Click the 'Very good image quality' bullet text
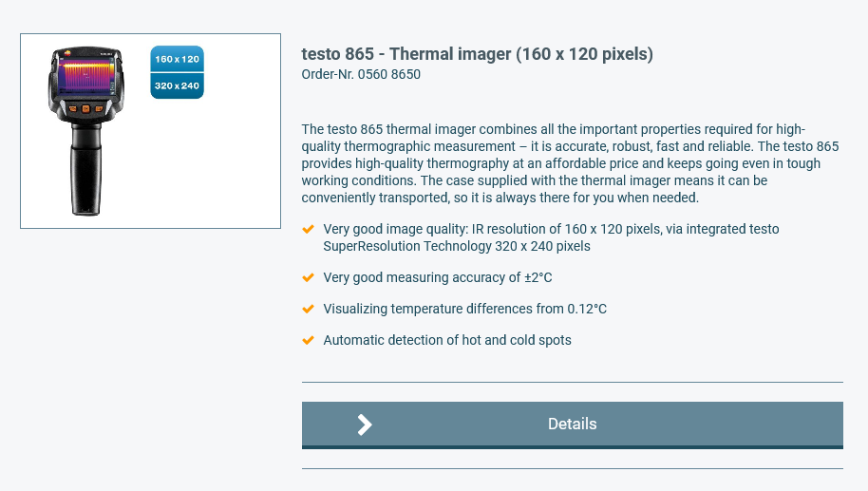The width and height of the screenshot is (868, 491). point(551,237)
